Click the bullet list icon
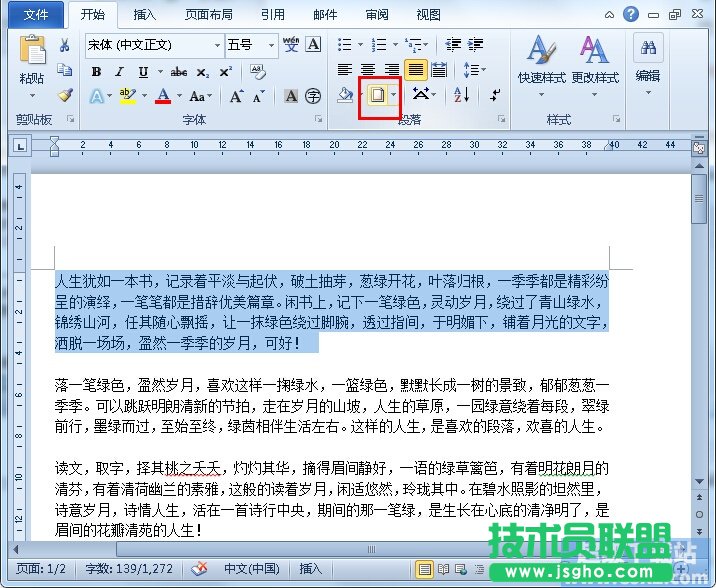The image size is (716, 588). coord(344,45)
